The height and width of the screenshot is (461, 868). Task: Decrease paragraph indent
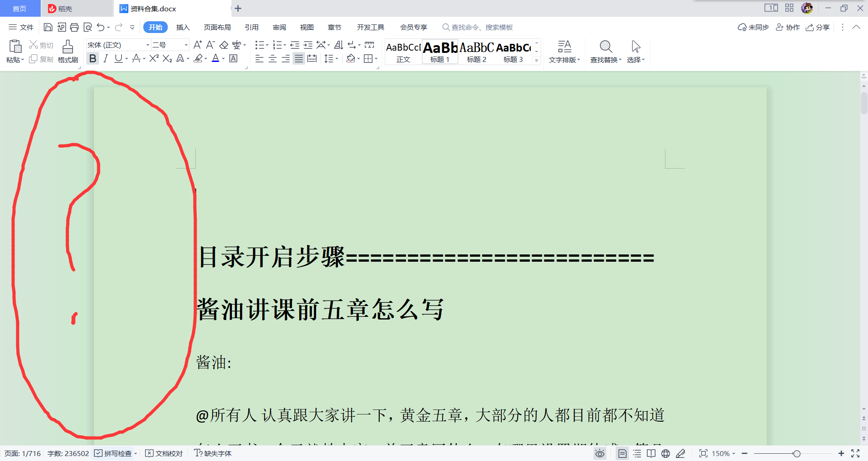pos(295,45)
